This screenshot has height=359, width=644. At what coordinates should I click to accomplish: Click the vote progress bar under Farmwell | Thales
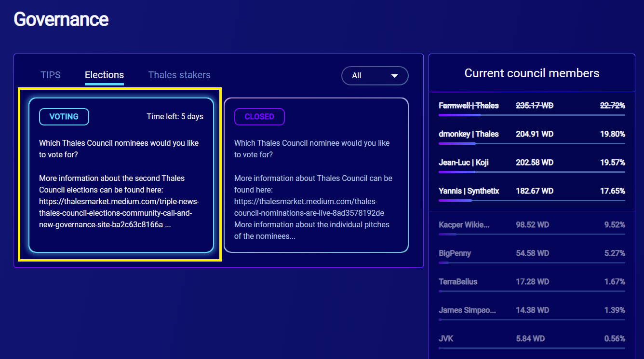point(532,115)
